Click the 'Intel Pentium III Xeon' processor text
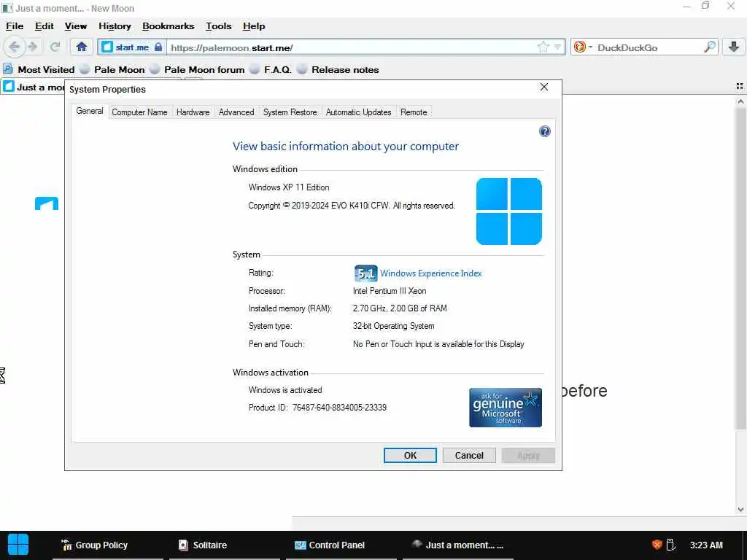Screen dimensions: 747x560 pyautogui.click(x=390, y=291)
